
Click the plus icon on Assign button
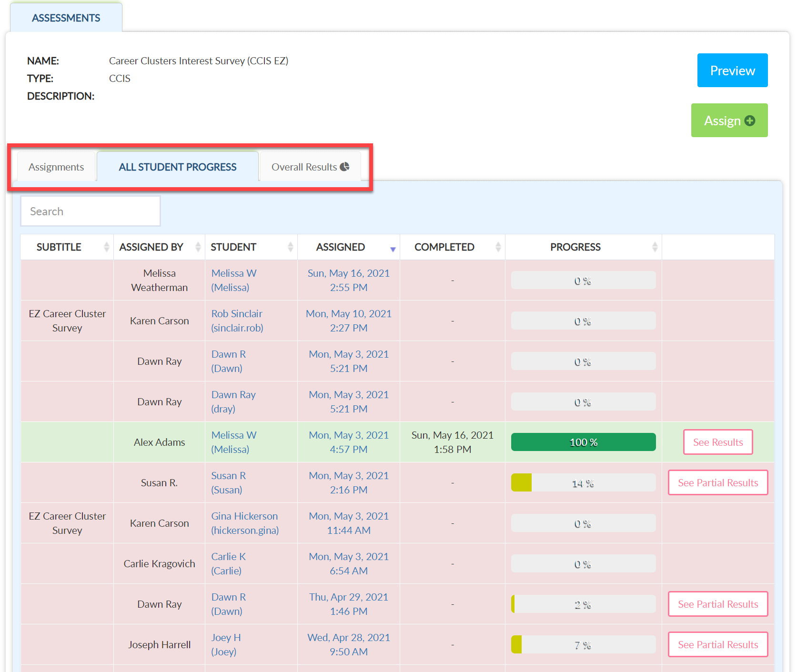(x=750, y=121)
